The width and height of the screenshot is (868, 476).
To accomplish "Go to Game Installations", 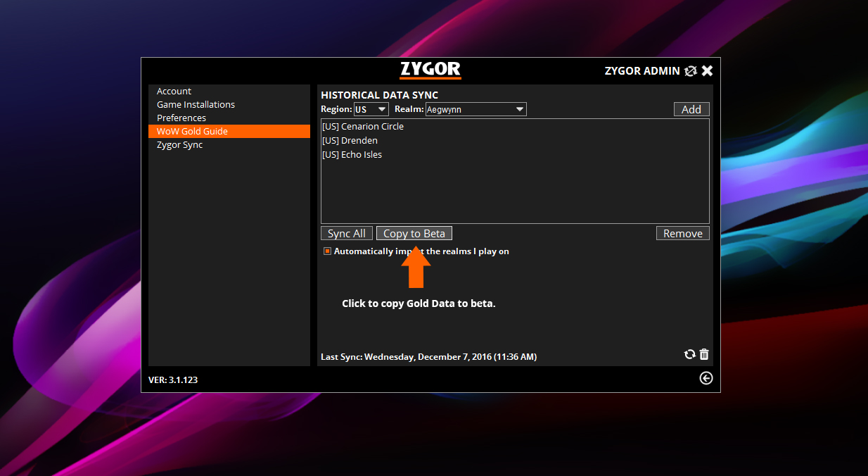I will (x=229, y=105).
